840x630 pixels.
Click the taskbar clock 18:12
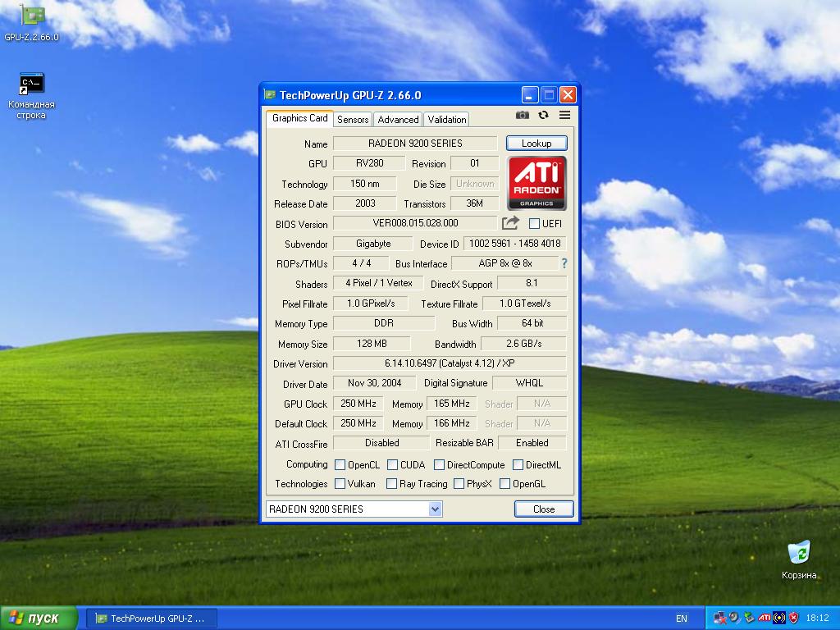tap(817, 619)
